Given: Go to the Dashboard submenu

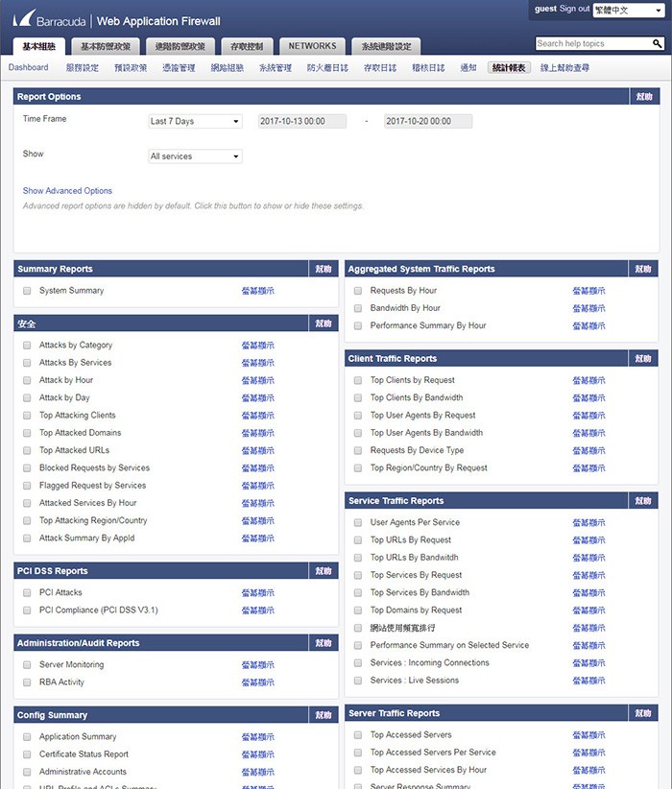Looking at the screenshot, I should pyautogui.click(x=29, y=68).
